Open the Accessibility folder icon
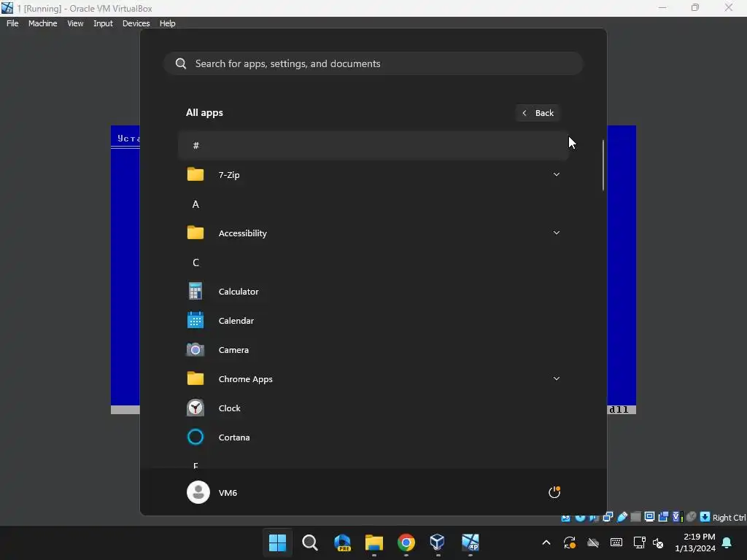The height and width of the screenshot is (560, 747). tap(196, 233)
